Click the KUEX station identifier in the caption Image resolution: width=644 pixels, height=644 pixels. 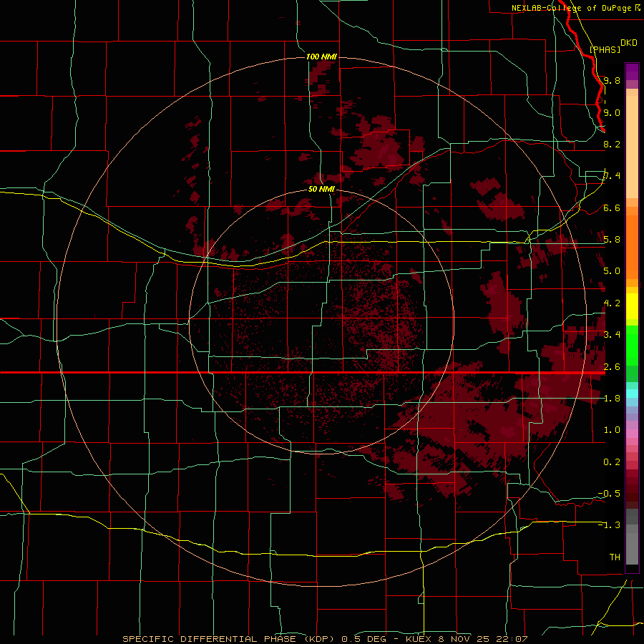(x=419, y=639)
